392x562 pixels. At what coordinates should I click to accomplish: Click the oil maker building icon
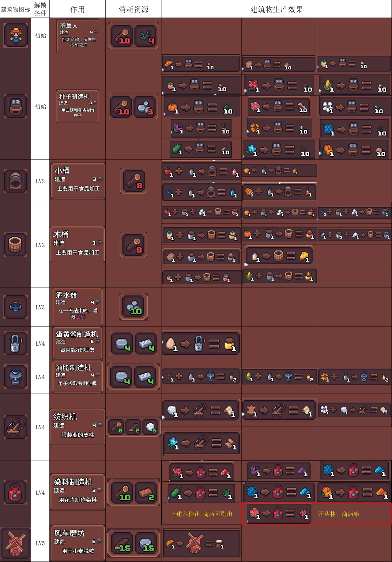tap(16, 377)
